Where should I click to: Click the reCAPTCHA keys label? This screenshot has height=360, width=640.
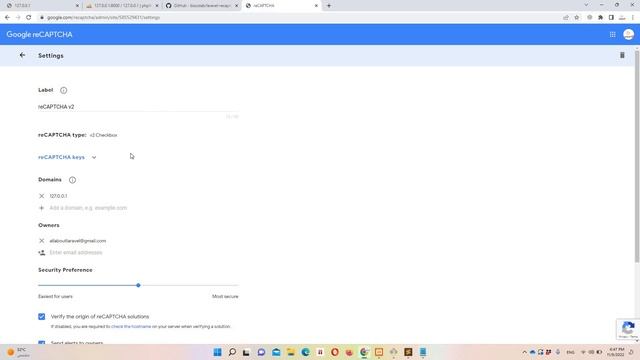point(61,157)
